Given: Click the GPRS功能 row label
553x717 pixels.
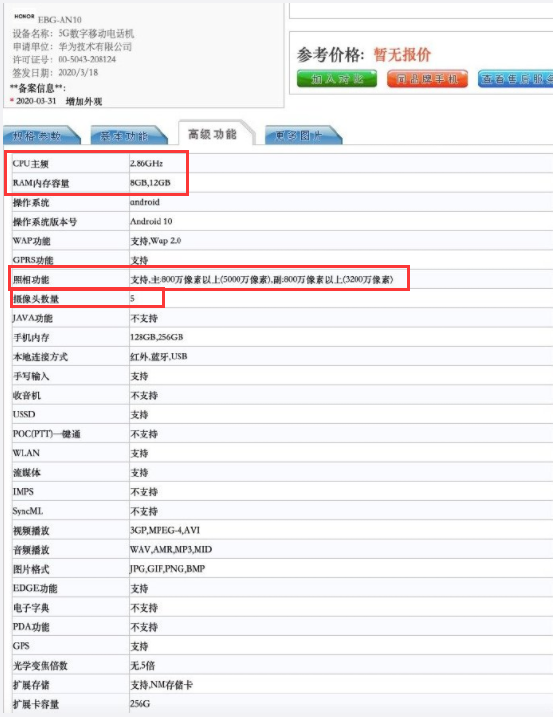Looking at the screenshot, I should [33, 260].
